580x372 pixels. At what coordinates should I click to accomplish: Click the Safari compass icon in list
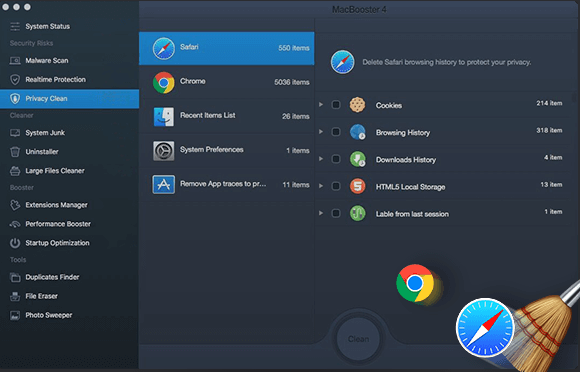tap(163, 48)
